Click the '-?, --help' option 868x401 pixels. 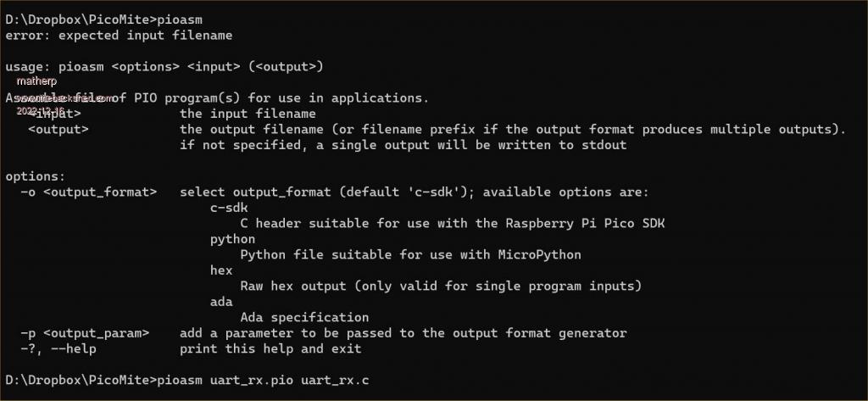click(x=58, y=348)
